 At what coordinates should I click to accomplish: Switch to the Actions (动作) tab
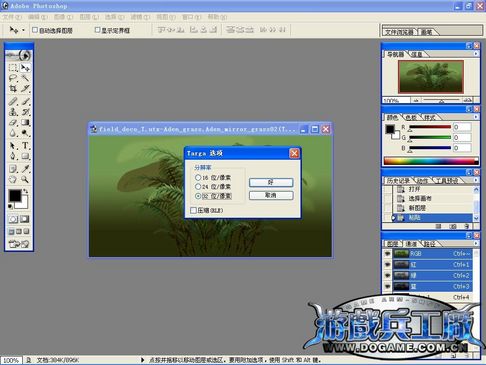click(x=423, y=181)
